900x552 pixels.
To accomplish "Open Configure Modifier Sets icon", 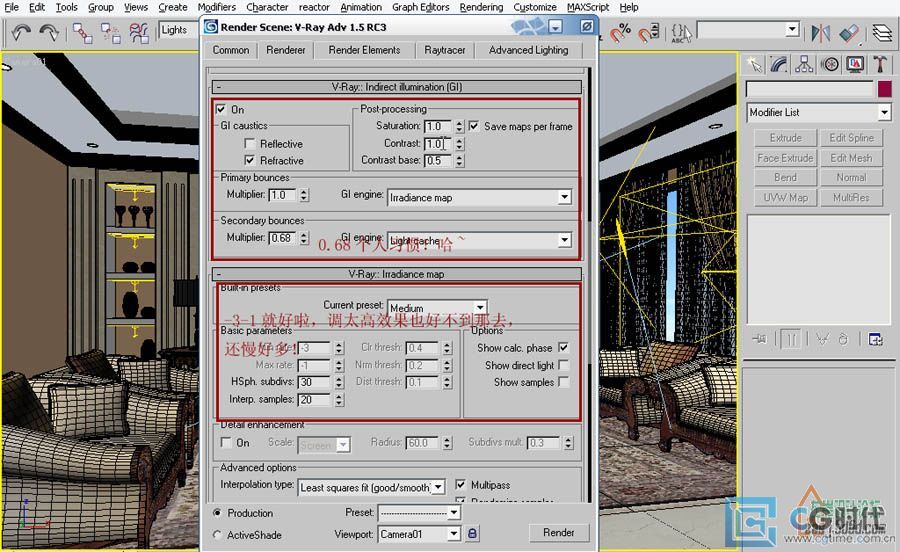I will tap(875, 339).
